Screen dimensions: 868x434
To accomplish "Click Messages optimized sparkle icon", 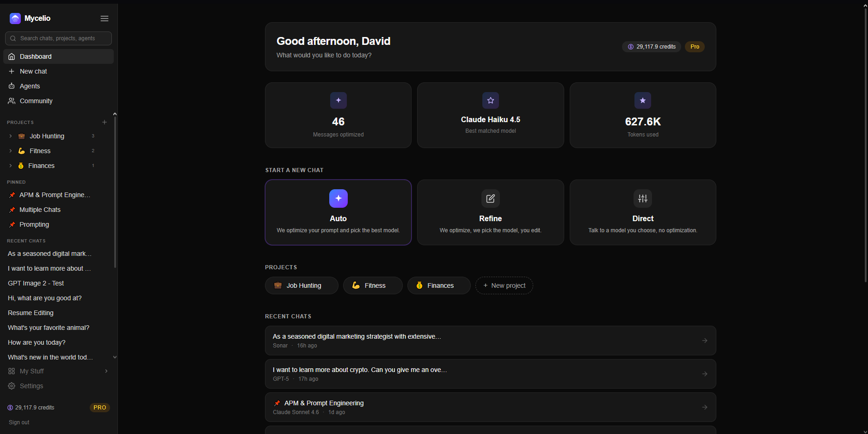I will (339, 100).
